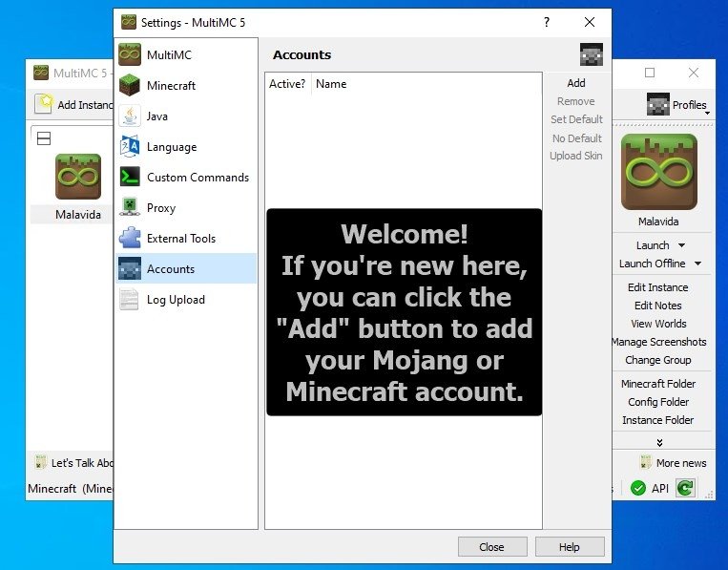Click the Custom Commands terminal icon

click(x=130, y=177)
